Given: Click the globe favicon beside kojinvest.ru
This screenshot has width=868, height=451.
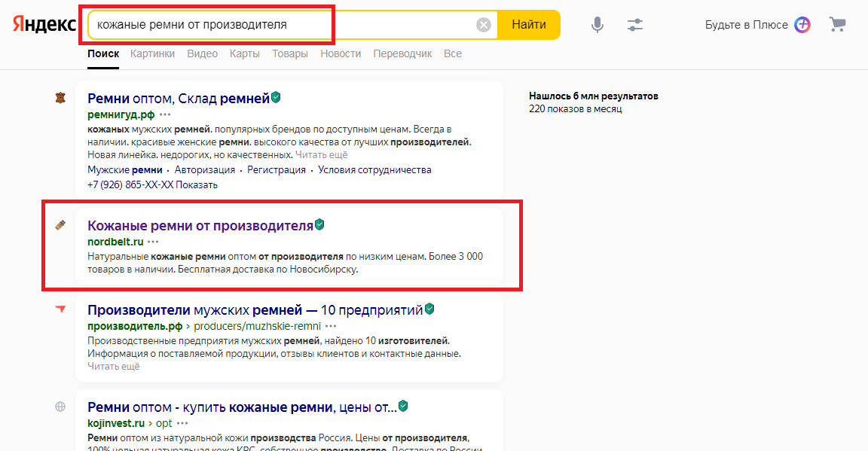Looking at the screenshot, I should (60, 407).
